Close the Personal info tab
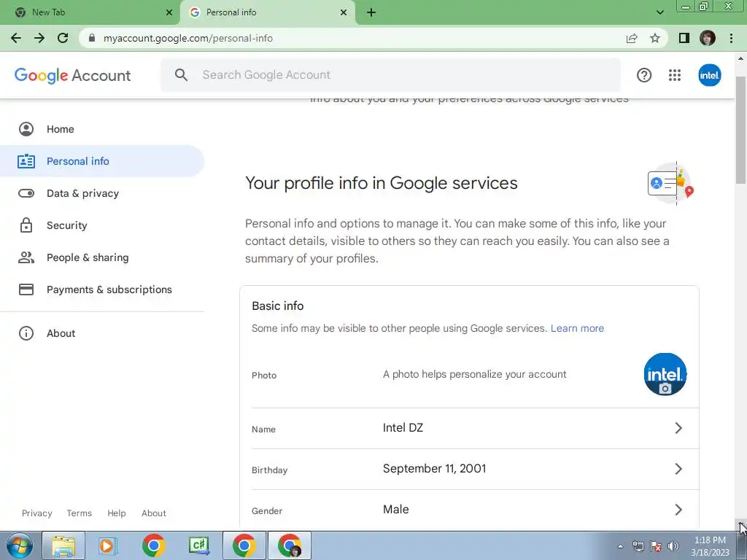The width and height of the screenshot is (747, 560). 344,12
